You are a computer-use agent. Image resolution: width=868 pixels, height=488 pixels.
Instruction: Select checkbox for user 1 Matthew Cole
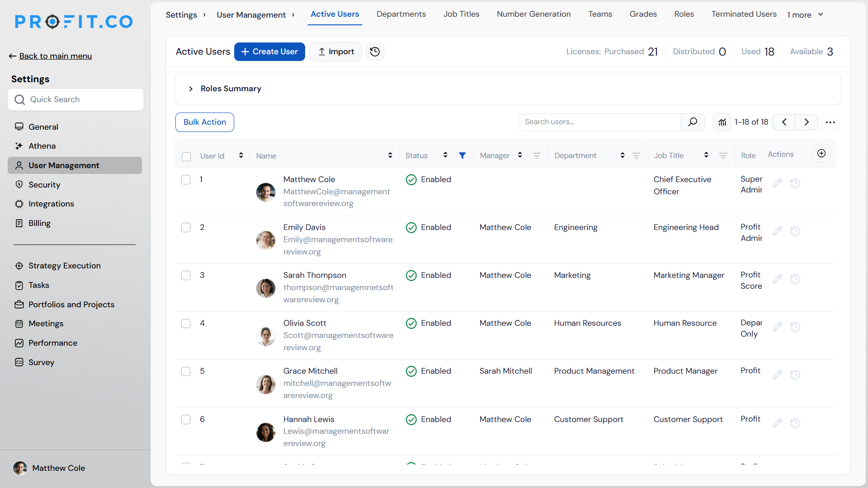coord(186,179)
